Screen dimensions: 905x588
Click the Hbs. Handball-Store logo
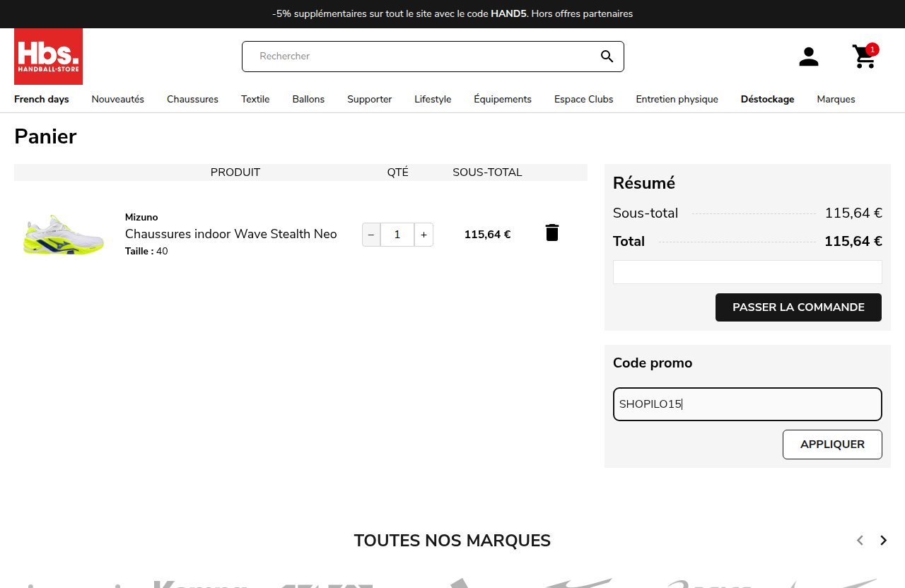click(48, 57)
